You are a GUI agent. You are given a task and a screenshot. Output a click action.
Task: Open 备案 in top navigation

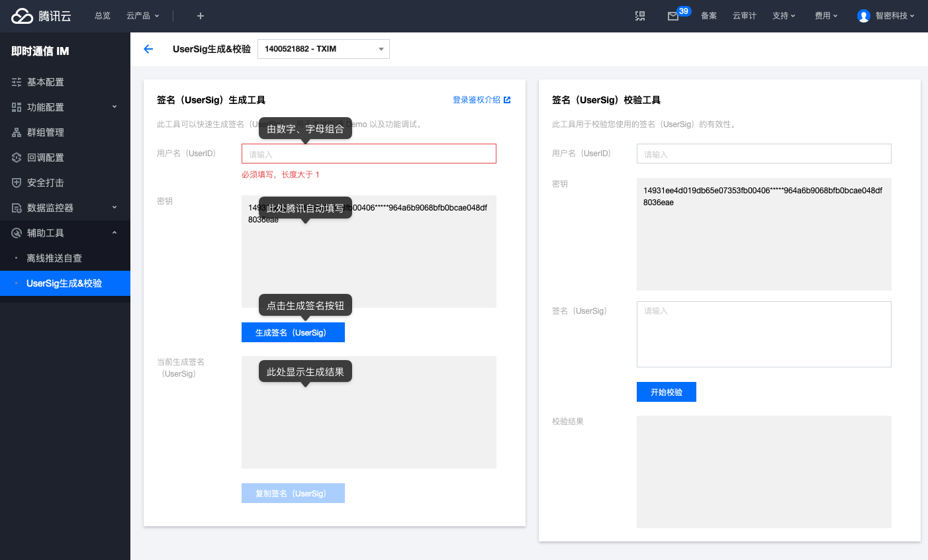coord(709,16)
